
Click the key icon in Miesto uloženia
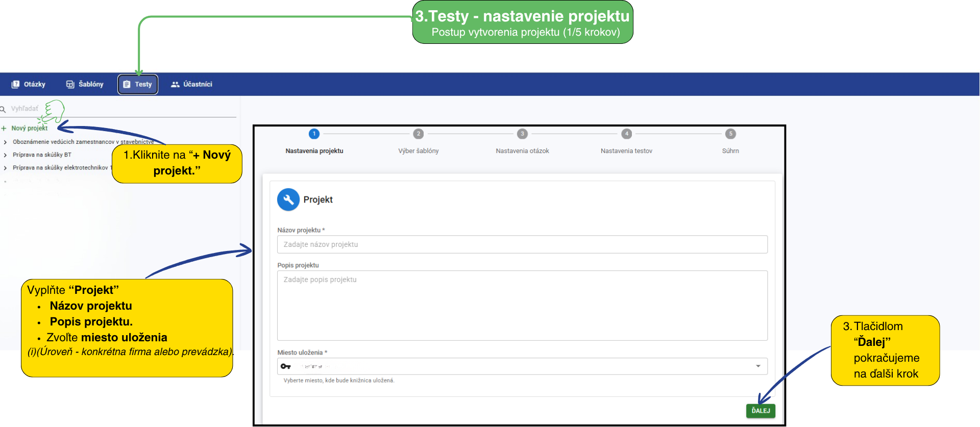pos(286,366)
